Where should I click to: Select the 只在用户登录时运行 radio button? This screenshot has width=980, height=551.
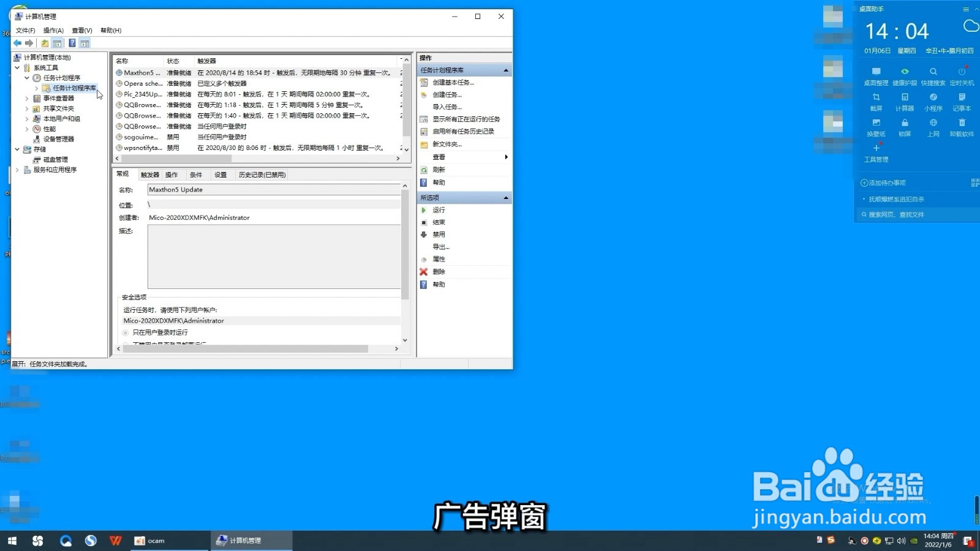tap(126, 332)
